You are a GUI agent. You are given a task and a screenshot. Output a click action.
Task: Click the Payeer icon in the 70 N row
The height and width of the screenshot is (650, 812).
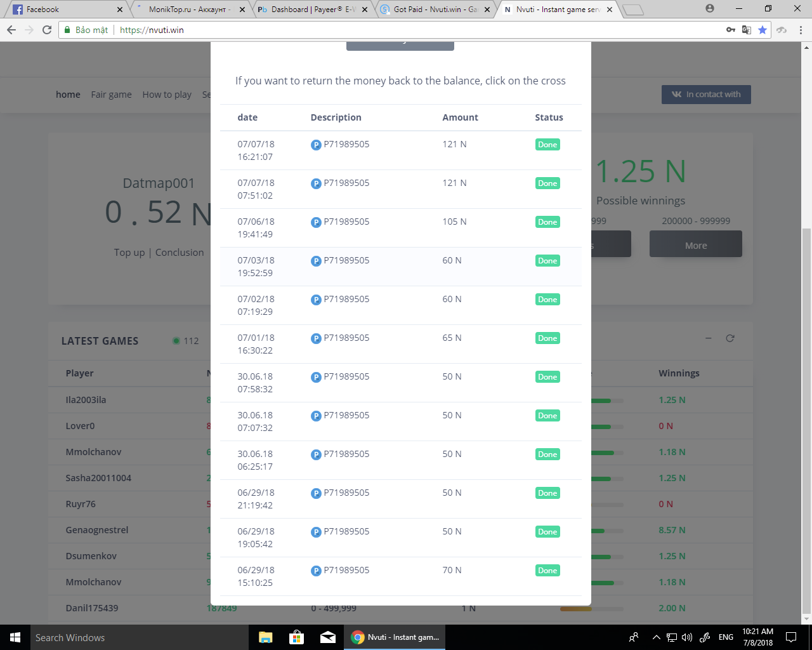point(316,571)
